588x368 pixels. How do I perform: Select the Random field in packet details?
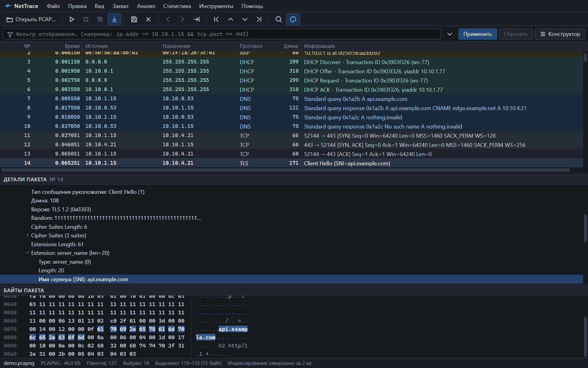click(291, 218)
